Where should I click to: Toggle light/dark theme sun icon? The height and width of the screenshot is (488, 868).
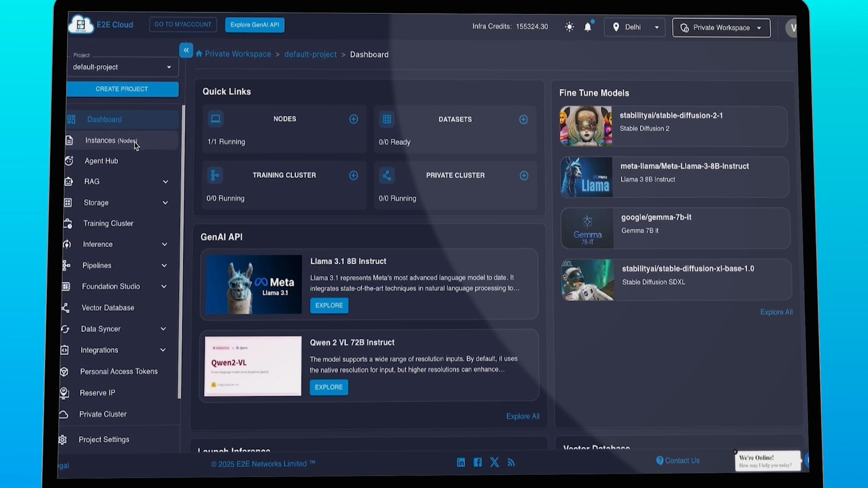coord(569,27)
